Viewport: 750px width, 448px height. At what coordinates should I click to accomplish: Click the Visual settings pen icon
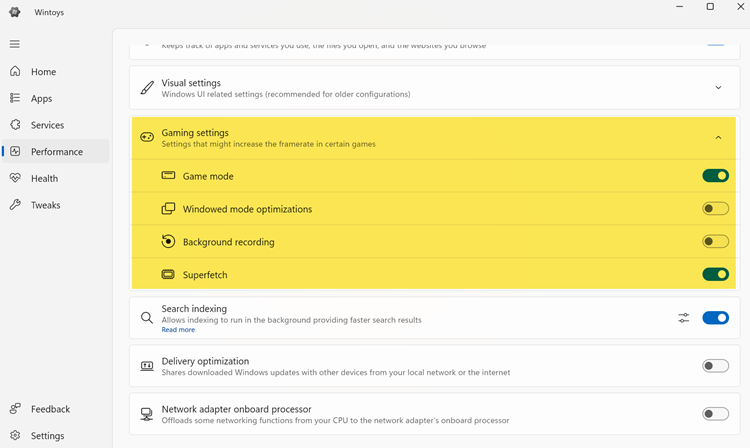[147, 88]
